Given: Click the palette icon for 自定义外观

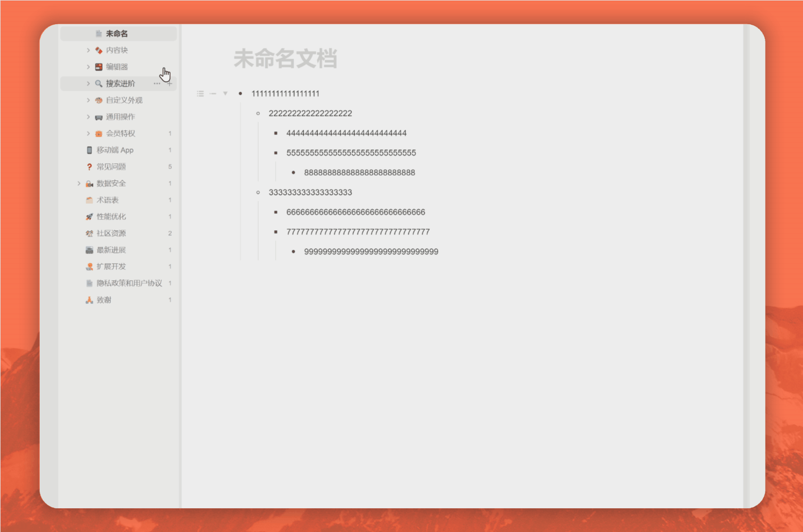Looking at the screenshot, I should [x=98, y=100].
